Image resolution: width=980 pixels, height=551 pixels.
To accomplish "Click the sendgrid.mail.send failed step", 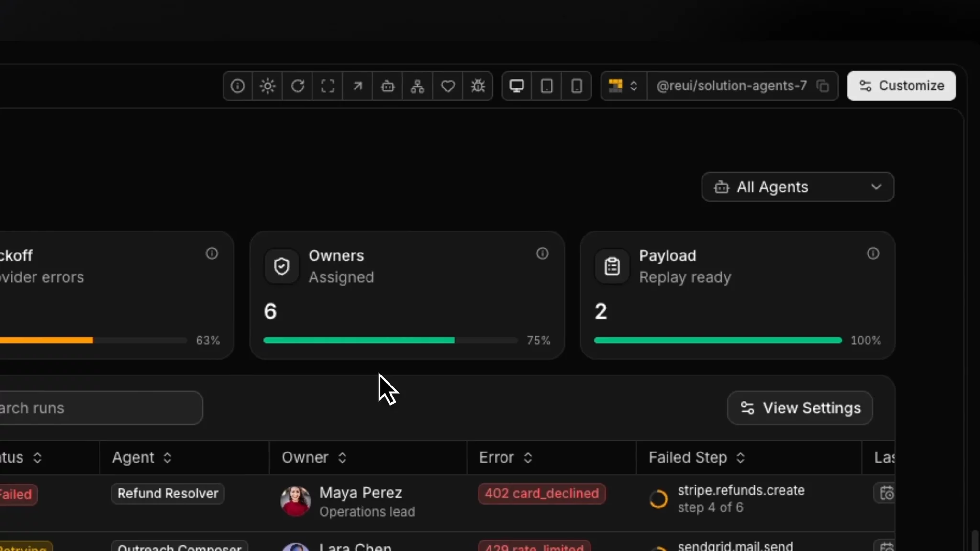I will coord(735,546).
